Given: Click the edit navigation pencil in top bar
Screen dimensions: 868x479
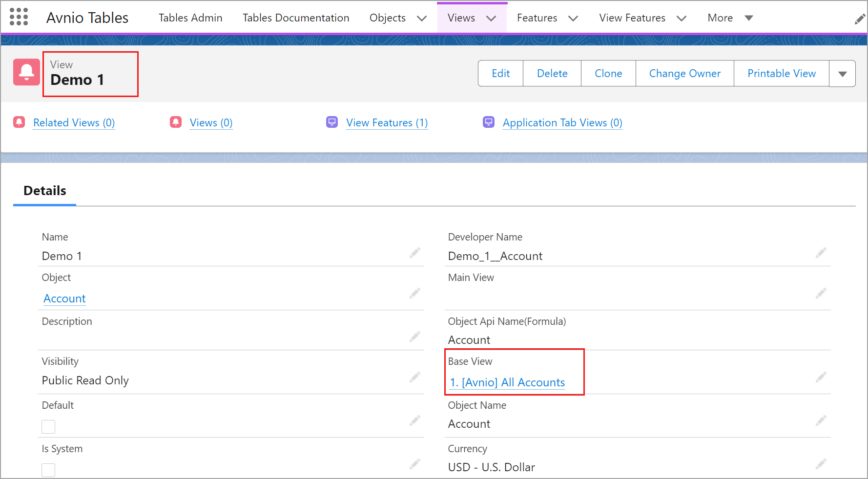Looking at the screenshot, I should click(x=860, y=19).
